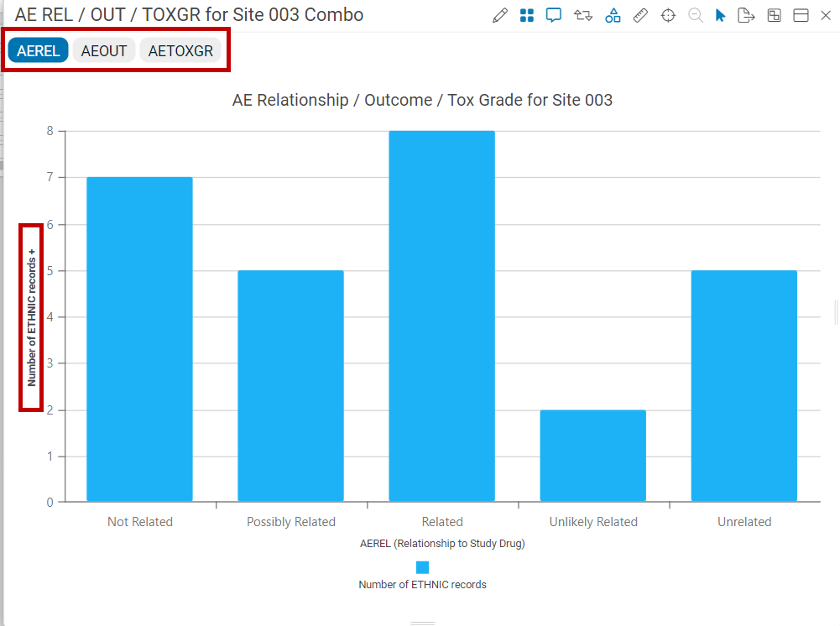Image resolution: width=840 pixels, height=626 pixels.
Task: Open the Number of ETHNIC records axis selector
Action: pos(31,317)
